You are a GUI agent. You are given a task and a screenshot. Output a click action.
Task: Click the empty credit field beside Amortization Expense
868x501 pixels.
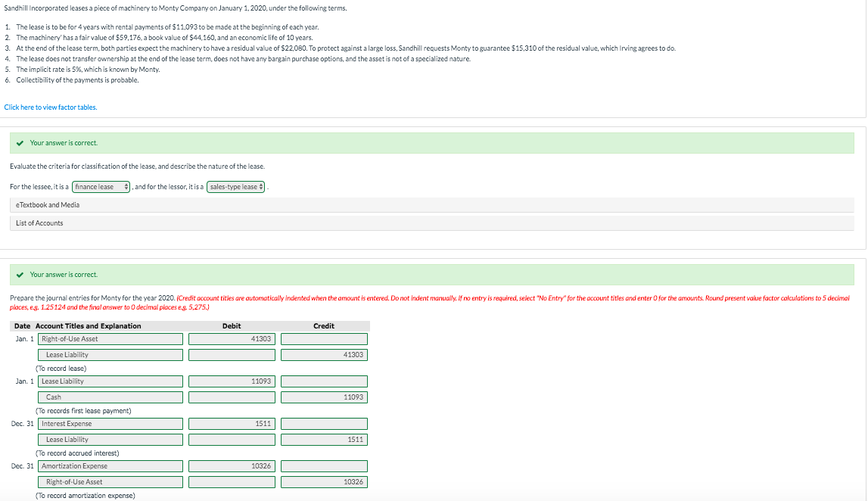point(324,466)
